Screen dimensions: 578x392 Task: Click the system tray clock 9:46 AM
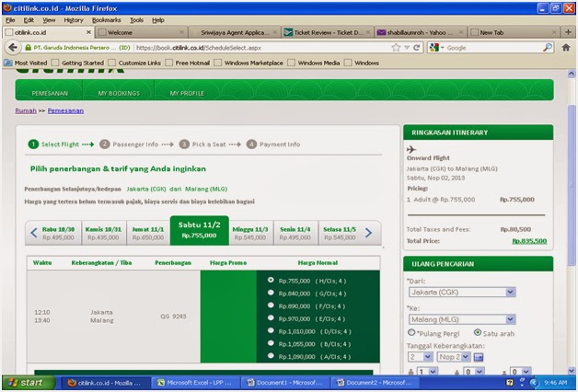(x=556, y=383)
